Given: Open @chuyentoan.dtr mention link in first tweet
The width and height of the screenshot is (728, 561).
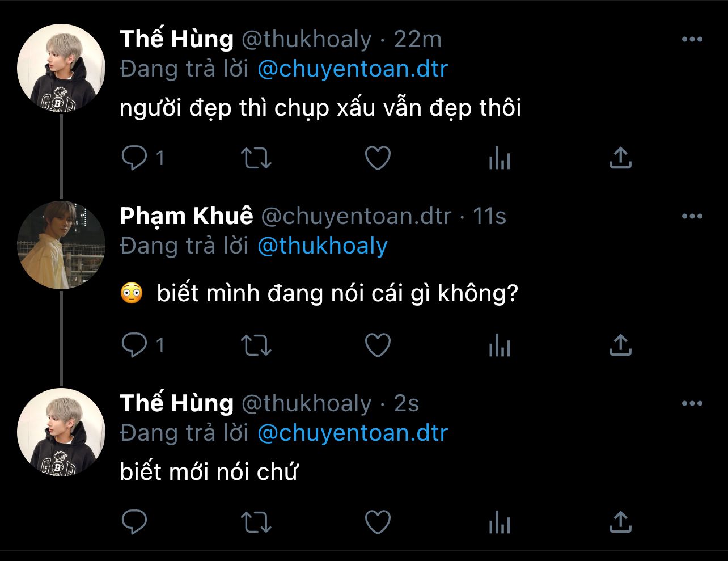Looking at the screenshot, I should pyautogui.click(x=353, y=69).
